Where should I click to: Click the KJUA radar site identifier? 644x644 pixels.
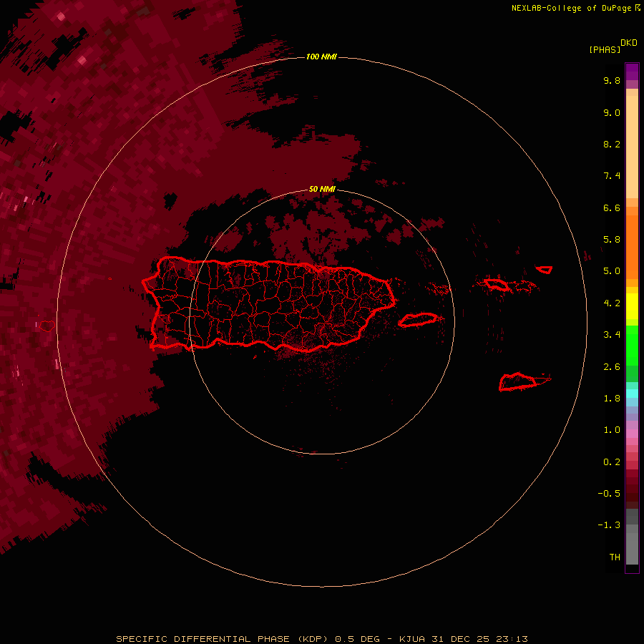(413, 639)
